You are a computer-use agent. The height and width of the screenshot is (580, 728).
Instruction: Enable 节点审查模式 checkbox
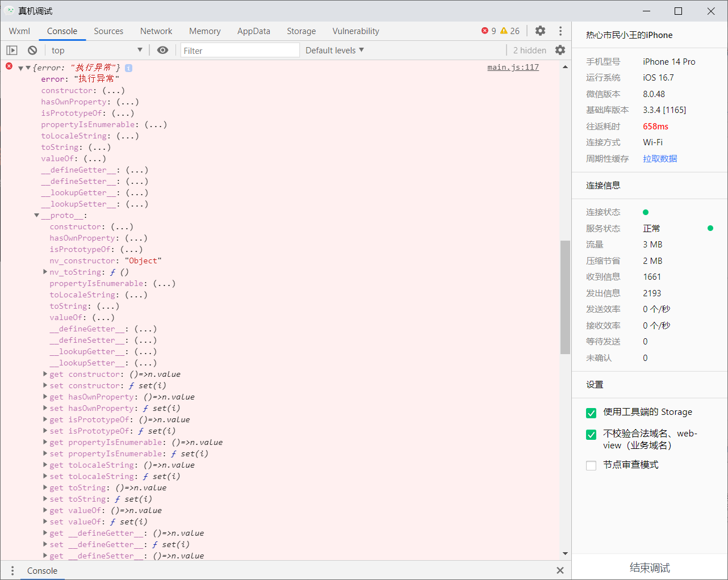coord(591,465)
